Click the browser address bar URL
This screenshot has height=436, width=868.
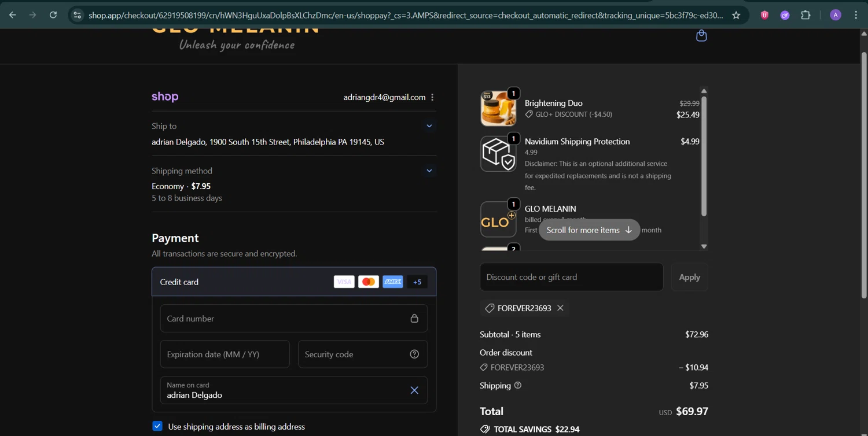(x=405, y=16)
